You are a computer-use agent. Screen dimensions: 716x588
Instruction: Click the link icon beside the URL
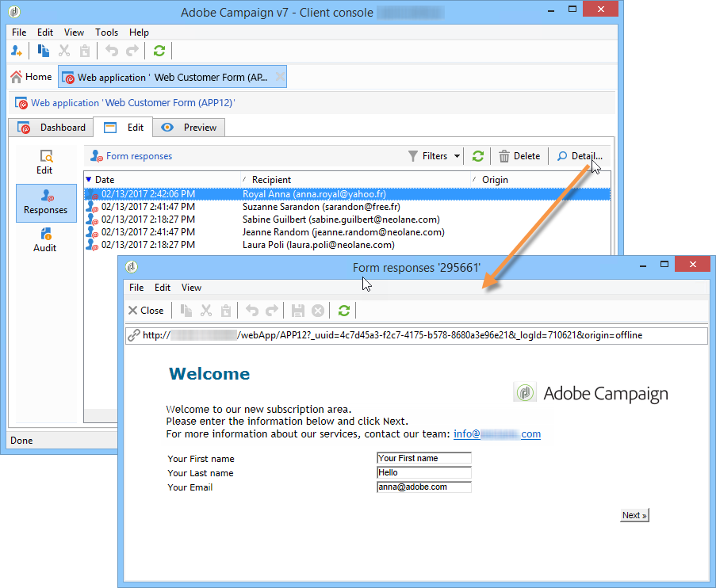pos(133,335)
